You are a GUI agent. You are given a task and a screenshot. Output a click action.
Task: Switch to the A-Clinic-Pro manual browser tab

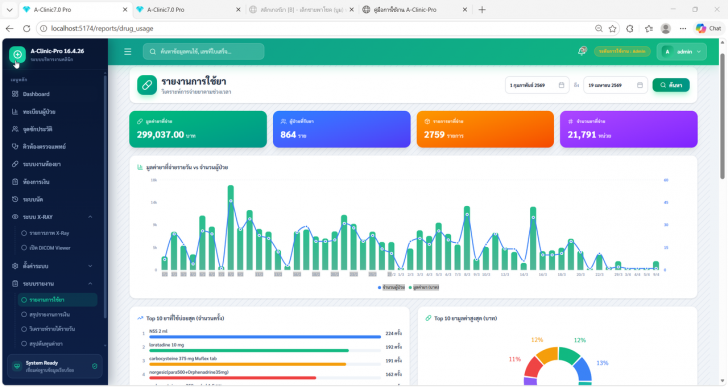[x=415, y=9]
